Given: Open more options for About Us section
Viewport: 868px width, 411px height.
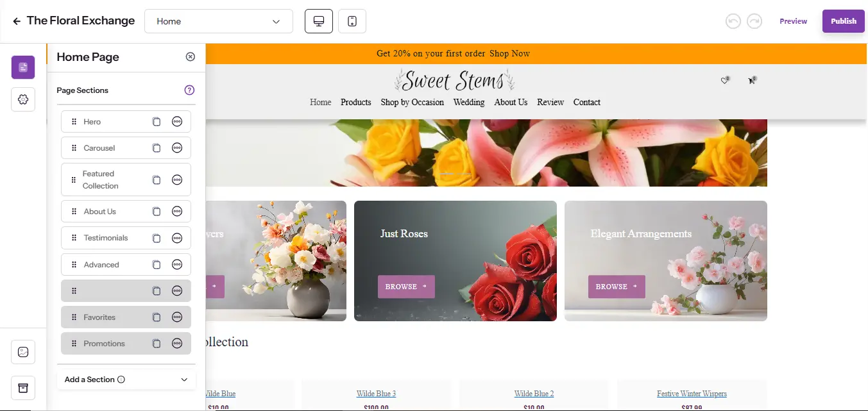Looking at the screenshot, I should pyautogui.click(x=177, y=212).
